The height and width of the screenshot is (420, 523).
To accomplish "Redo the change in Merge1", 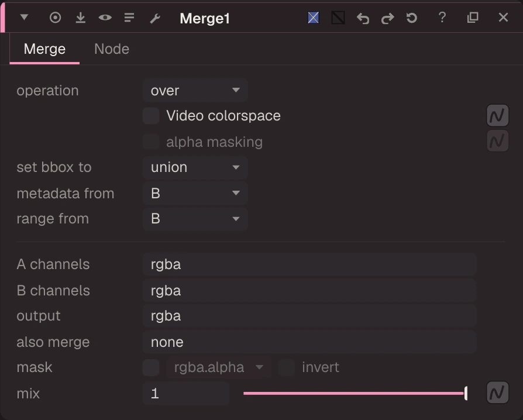I will click(x=388, y=18).
